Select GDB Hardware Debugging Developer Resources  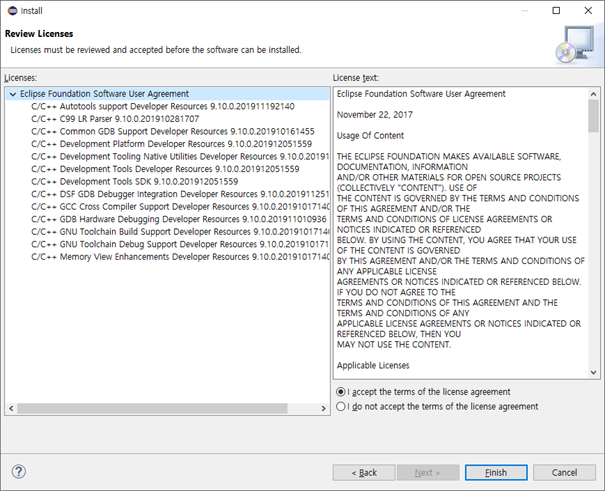(x=179, y=219)
